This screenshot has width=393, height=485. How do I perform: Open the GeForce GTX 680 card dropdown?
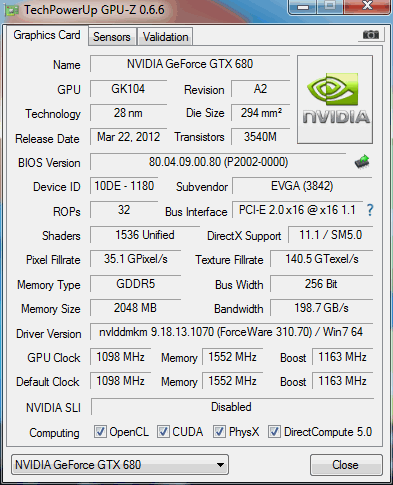(x=120, y=464)
